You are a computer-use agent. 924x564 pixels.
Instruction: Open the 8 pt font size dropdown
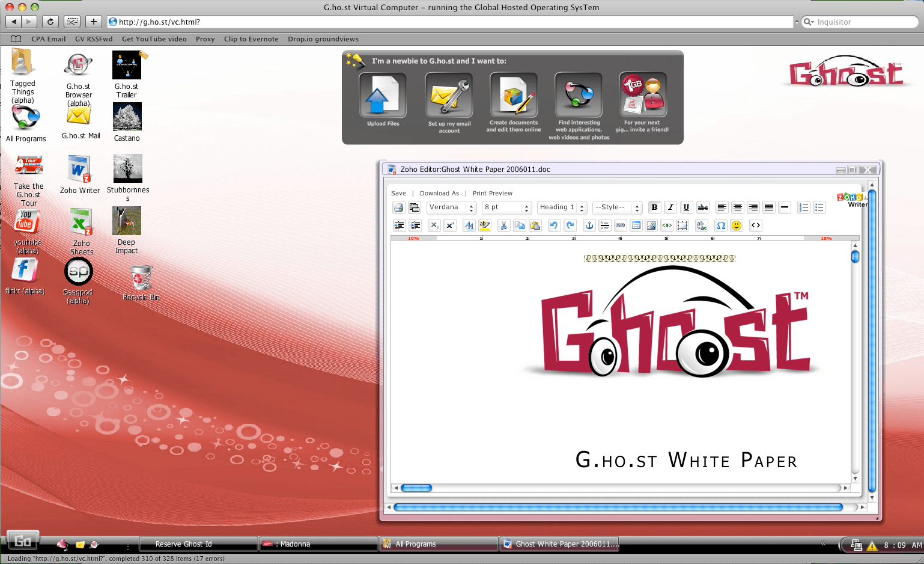click(x=506, y=207)
